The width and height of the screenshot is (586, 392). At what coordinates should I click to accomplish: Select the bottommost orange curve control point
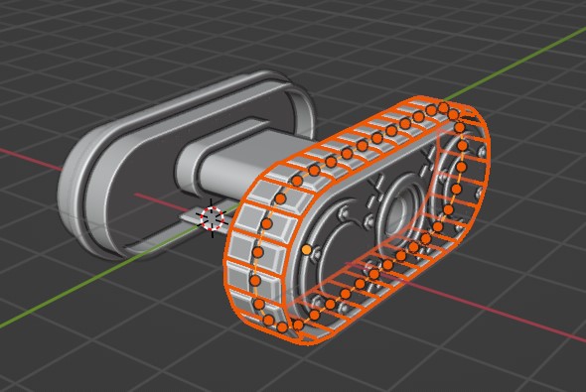pyautogui.click(x=282, y=327)
